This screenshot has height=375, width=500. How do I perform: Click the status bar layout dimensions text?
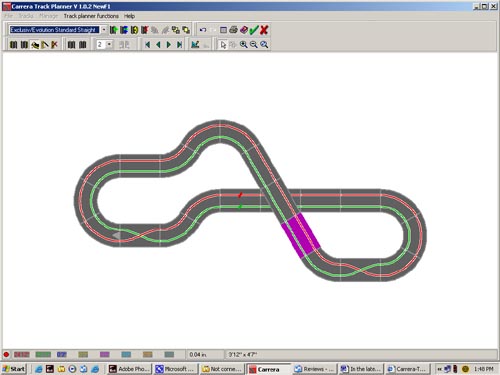click(242, 354)
